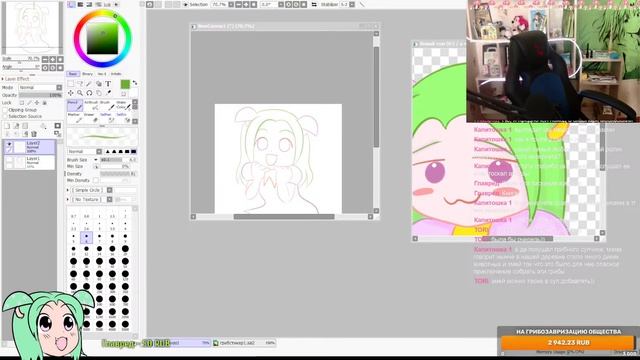Viewport: 640px width, 360px height.
Task: Choose the Eraser tool
Action: click(91, 118)
